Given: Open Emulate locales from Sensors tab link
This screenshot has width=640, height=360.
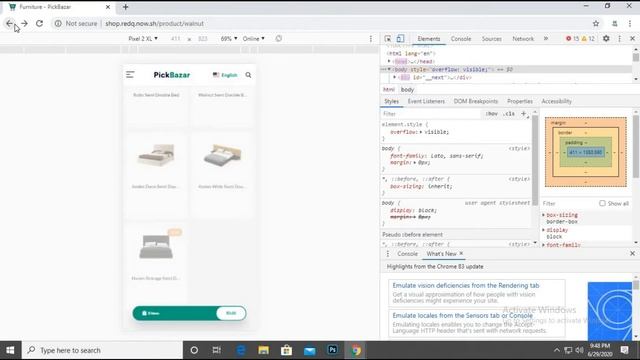Looking at the screenshot, I should coord(462,316).
